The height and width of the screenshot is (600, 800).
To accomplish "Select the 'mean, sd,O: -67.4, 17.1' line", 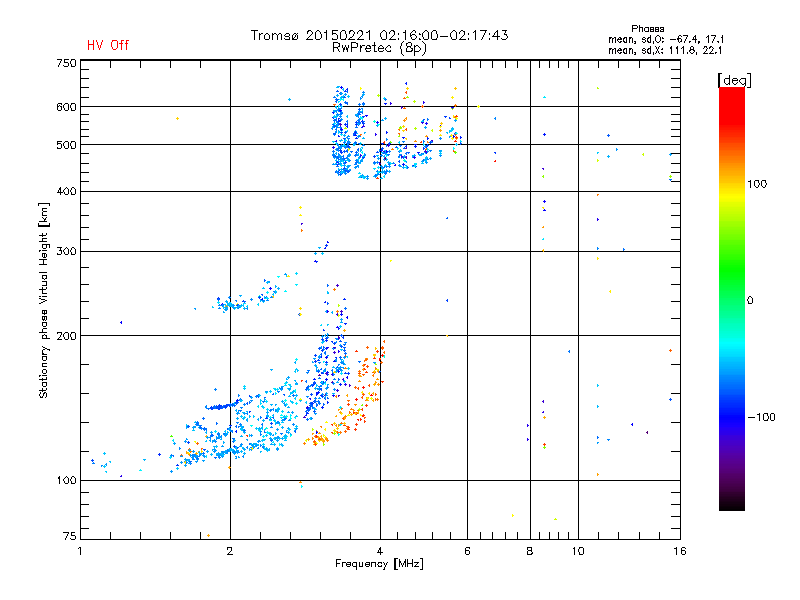I will pos(666,39).
